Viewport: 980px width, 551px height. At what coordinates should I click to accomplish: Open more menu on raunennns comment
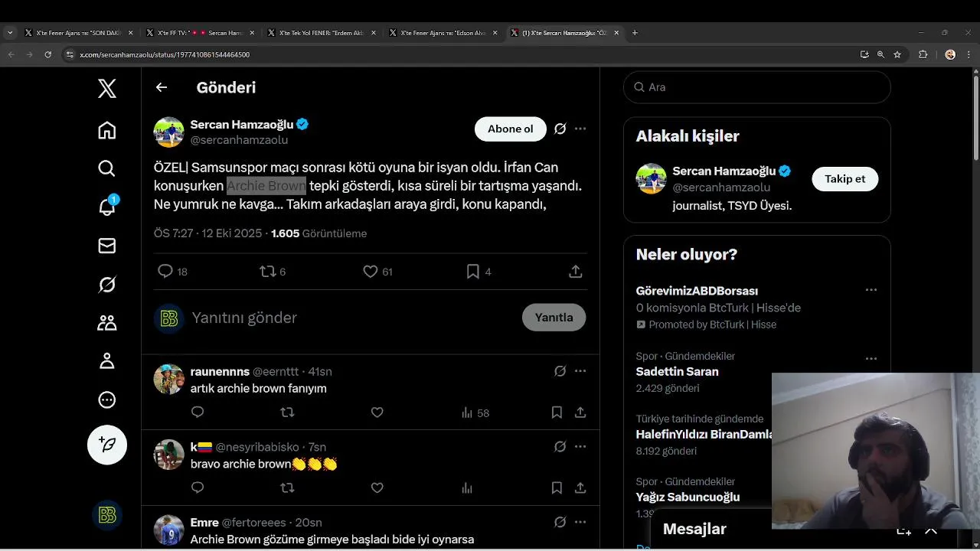[x=580, y=371]
